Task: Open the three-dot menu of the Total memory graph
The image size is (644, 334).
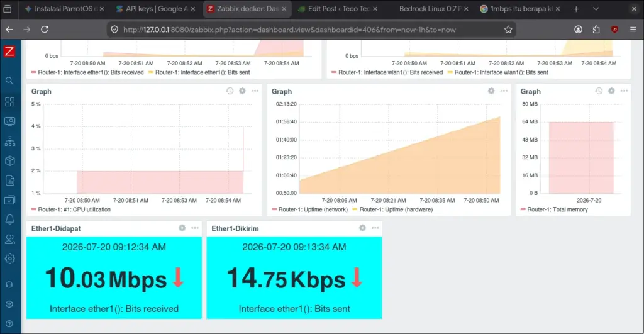Action: click(625, 91)
